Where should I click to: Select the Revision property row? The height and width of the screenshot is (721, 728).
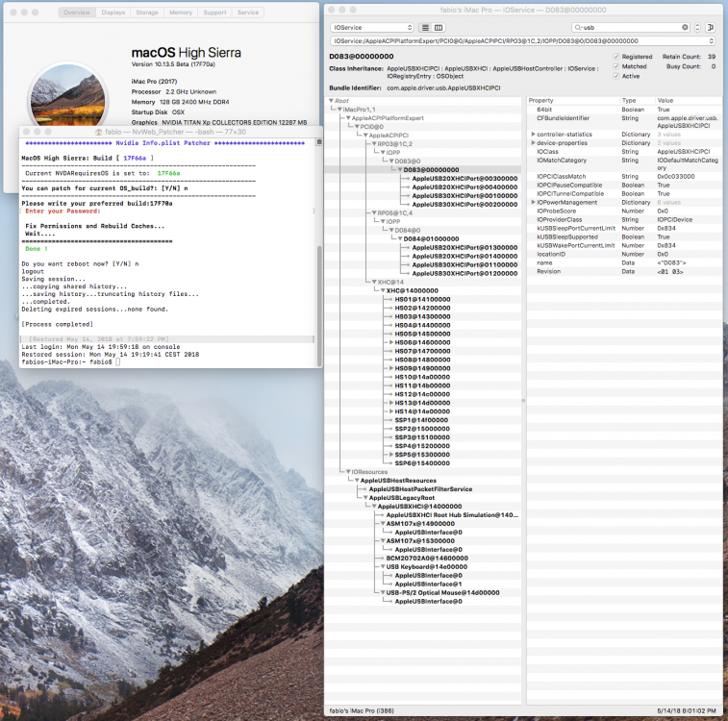pyautogui.click(x=625, y=272)
